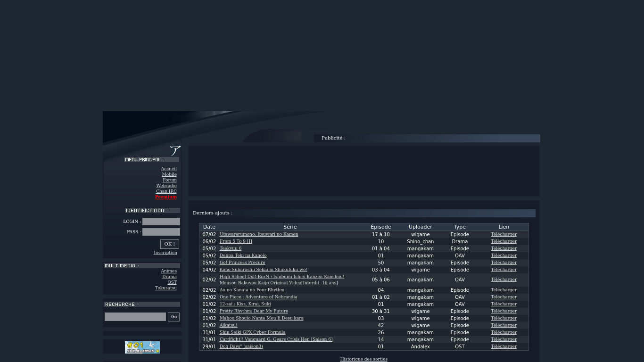Open Teekyuu 6 series page

[231, 248]
